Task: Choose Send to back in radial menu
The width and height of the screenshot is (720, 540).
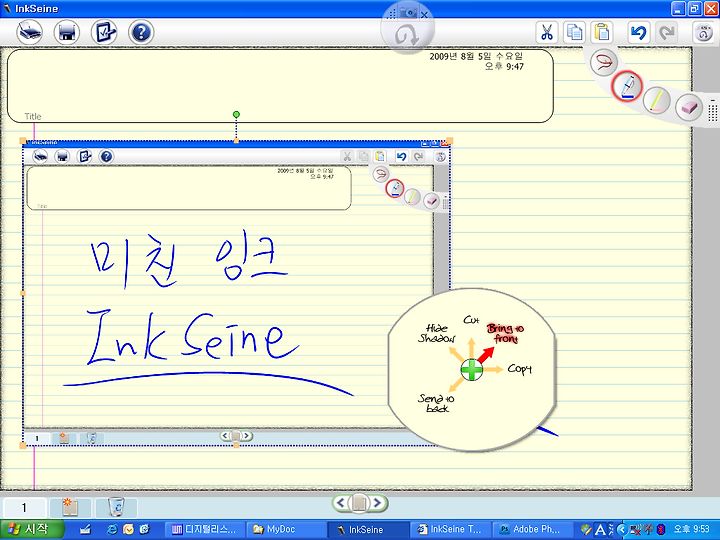Action: [x=436, y=403]
